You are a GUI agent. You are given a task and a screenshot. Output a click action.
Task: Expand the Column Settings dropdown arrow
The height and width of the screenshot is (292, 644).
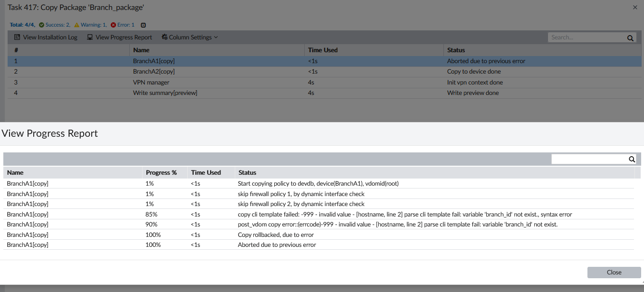[216, 37]
